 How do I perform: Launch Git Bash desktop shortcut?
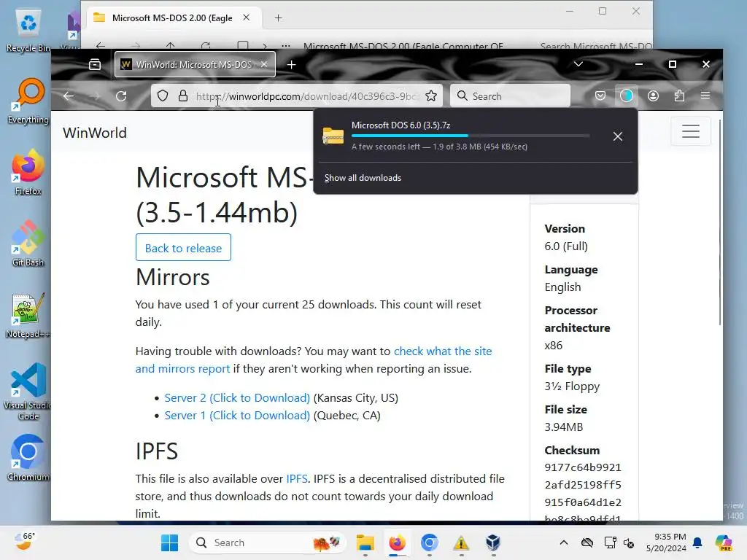[x=28, y=244]
